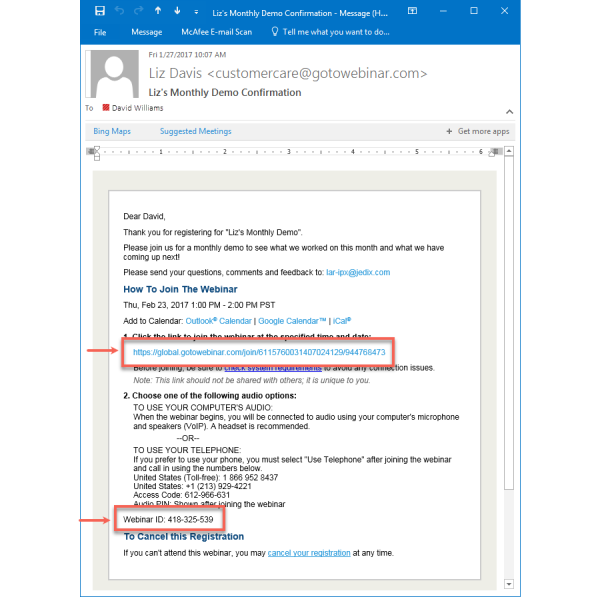
Task: Collapse the message header with the chevron
Action: click(x=509, y=112)
